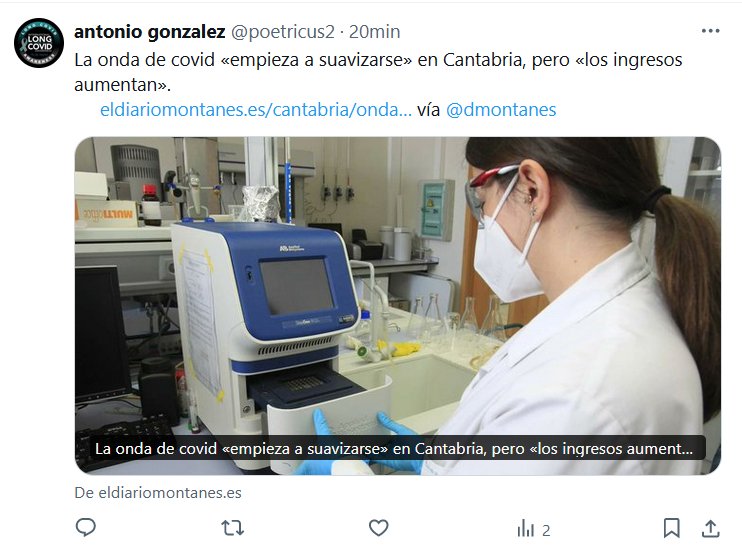This screenshot has height=556, width=742.
Task: Open the "De eldiariomontanes.es" source label
Action: [x=158, y=493]
